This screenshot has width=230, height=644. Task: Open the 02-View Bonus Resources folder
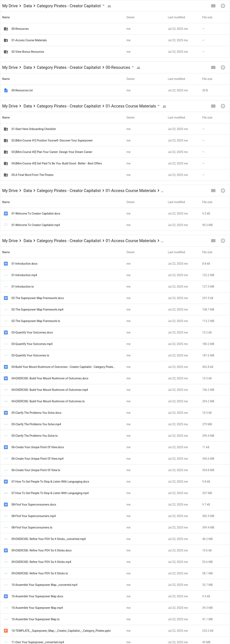pos(115,52)
